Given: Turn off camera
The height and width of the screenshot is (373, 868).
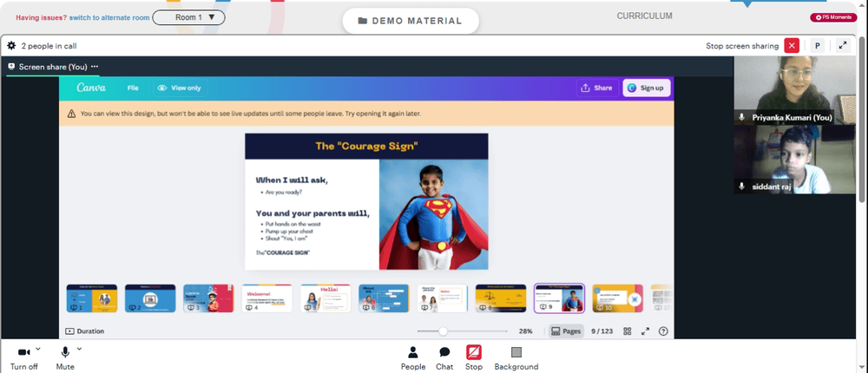Looking at the screenshot, I should 23,357.
